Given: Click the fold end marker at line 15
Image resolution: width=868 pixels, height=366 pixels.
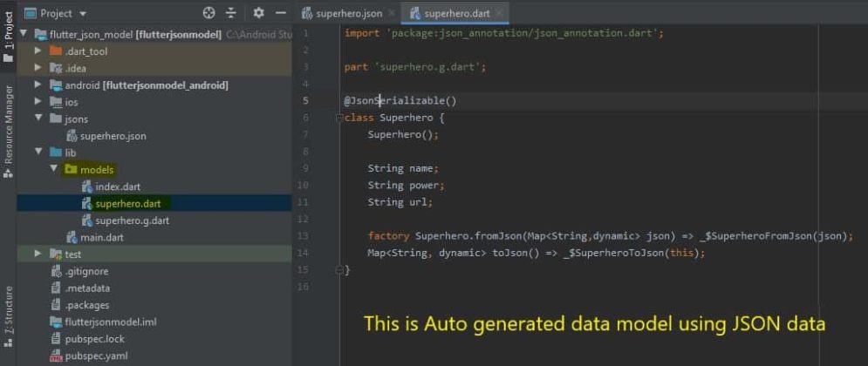Looking at the screenshot, I should 339,270.
